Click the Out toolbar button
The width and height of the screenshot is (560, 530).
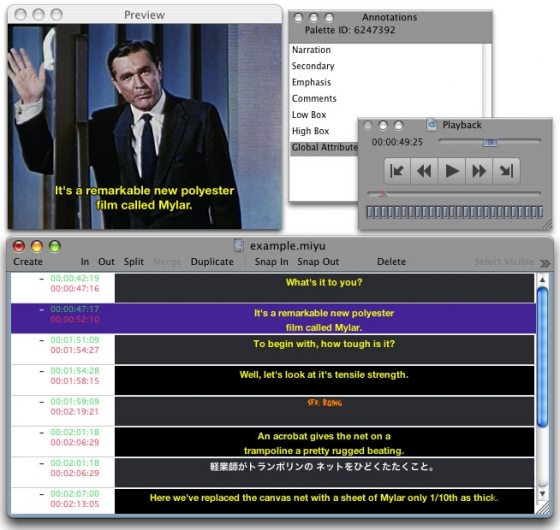pos(106,262)
